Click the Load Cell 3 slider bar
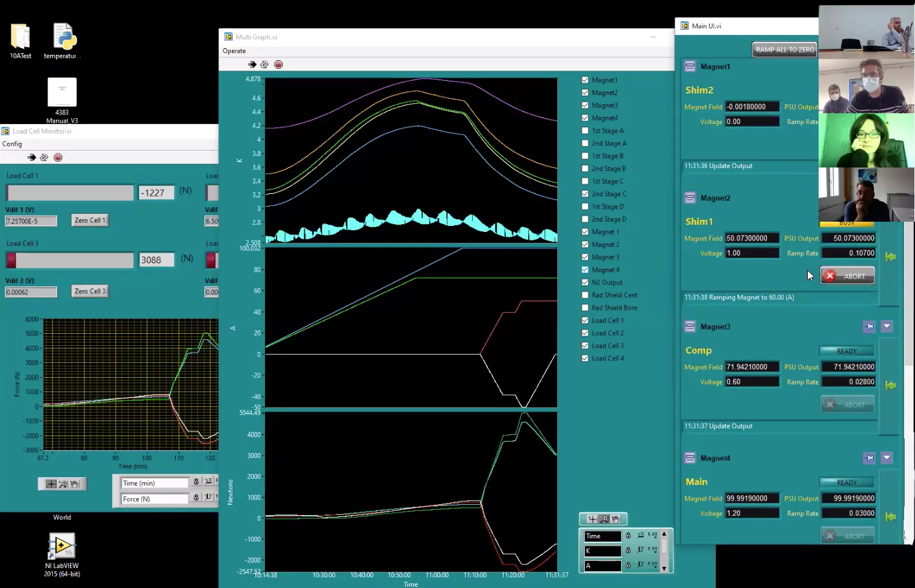915x588 pixels. click(70, 260)
